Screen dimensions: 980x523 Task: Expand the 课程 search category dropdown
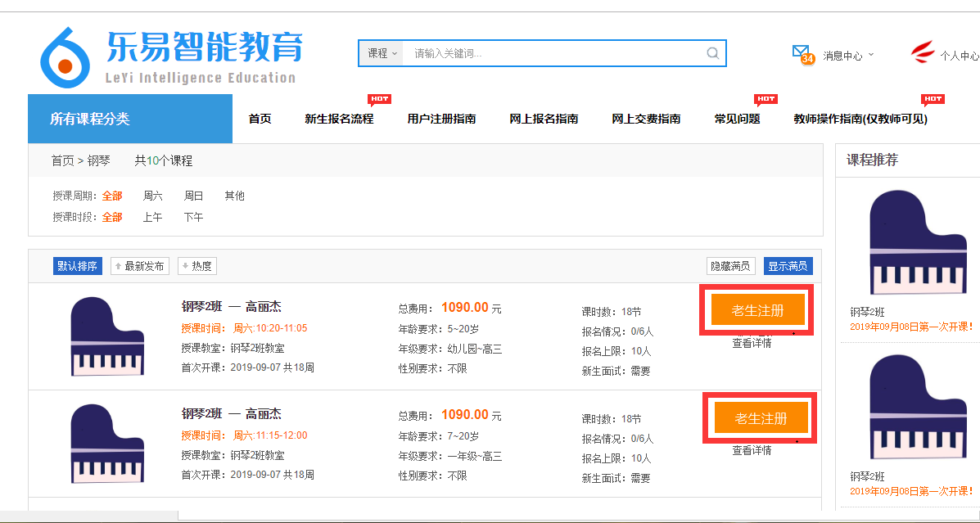pyautogui.click(x=382, y=53)
